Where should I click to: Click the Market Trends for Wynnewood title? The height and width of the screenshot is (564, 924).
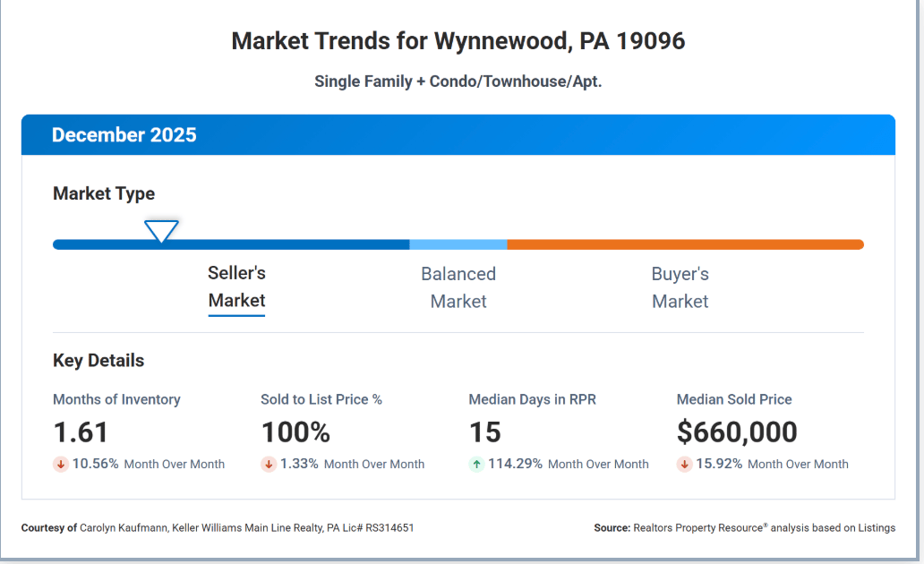458,41
